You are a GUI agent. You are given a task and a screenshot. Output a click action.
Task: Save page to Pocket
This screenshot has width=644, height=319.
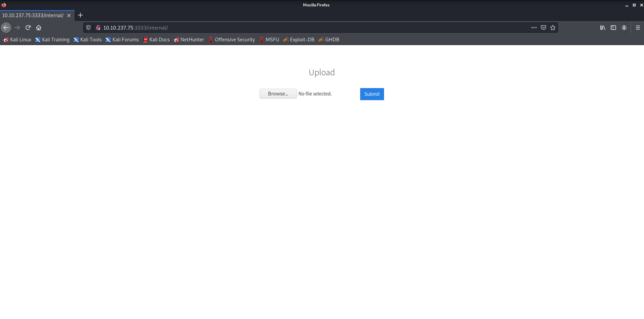click(x=543, y=28)
